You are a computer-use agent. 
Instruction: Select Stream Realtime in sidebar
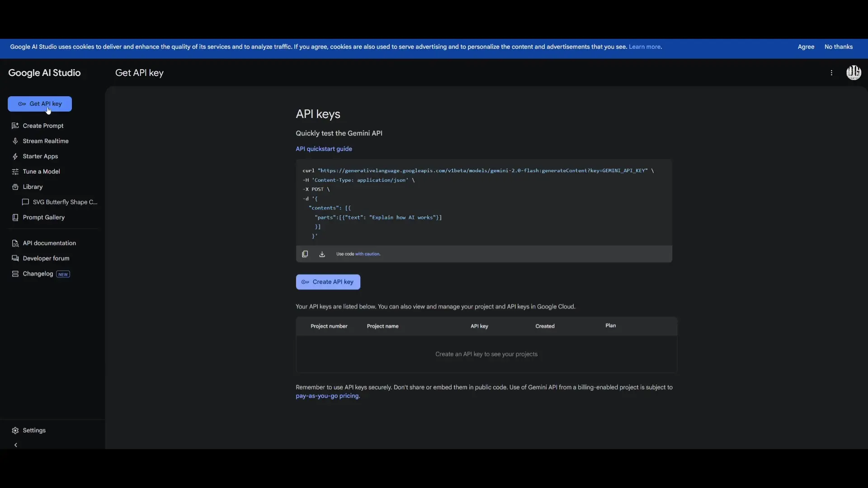[x=46, y=141]
